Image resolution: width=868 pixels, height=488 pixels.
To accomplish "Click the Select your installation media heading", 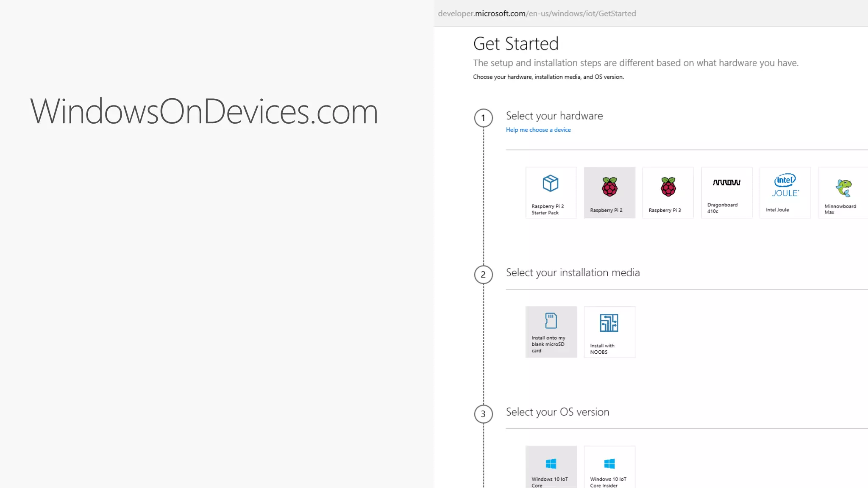I will coord(573,273).
